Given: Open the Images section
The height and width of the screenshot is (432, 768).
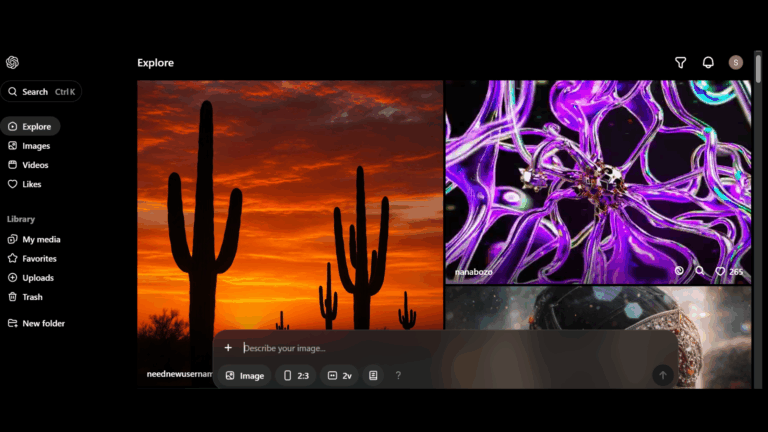Looking at the screenshot, I should (29, 146).
